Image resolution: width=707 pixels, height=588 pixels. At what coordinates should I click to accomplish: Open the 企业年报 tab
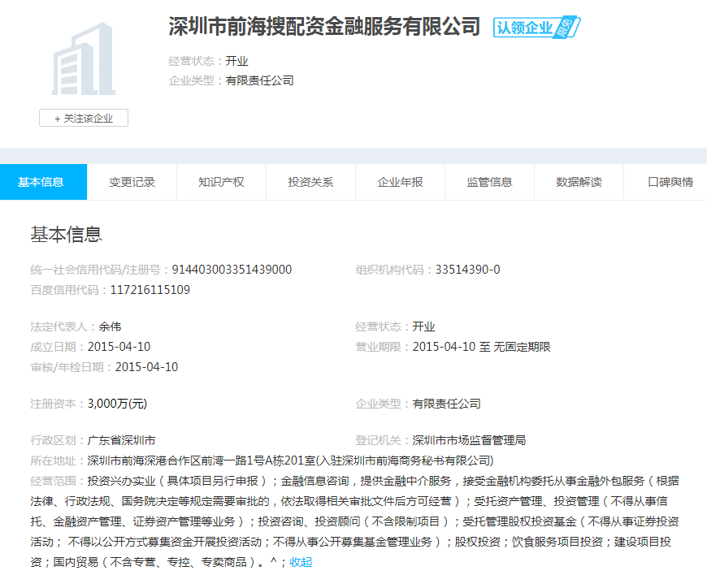click(x=400, y=182)
